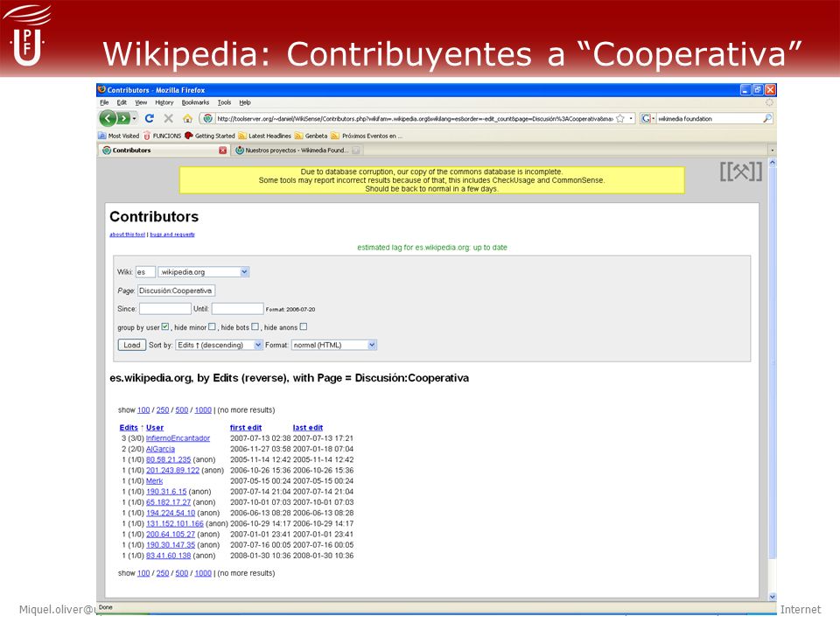This screenshot has height=630, width=840.
Task: Open user InfiernoEncantador's link
Action: tap(178, 438)
